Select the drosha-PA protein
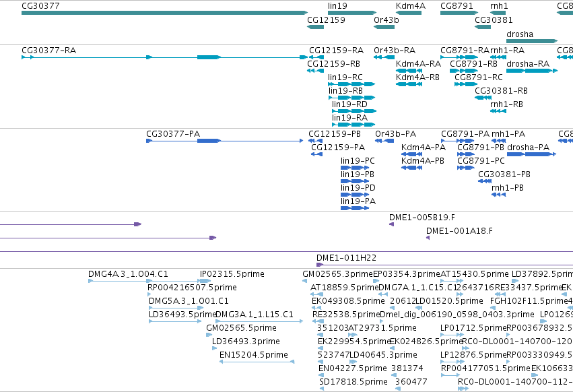 (x=532, y=154)
